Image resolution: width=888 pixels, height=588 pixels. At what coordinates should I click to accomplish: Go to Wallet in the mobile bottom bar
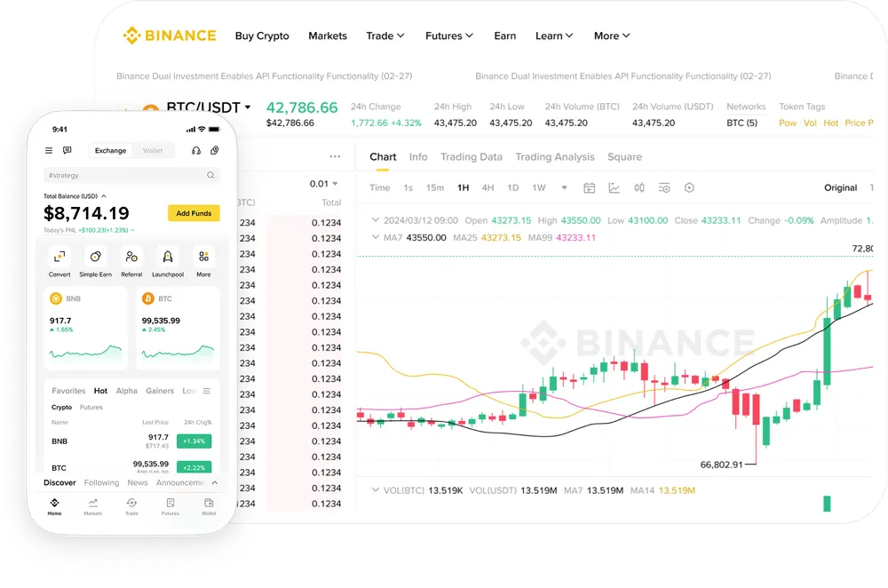209,506
